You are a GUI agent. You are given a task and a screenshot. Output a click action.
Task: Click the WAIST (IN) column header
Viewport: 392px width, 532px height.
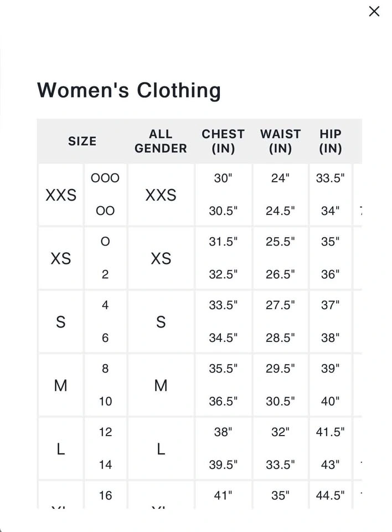pos(281,141)
